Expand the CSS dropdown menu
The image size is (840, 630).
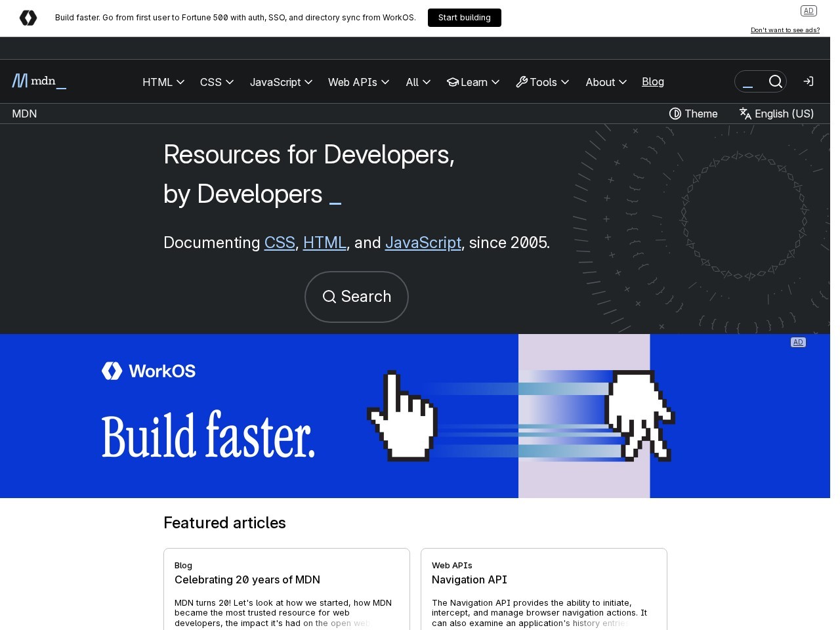click(x=217, y=82)
